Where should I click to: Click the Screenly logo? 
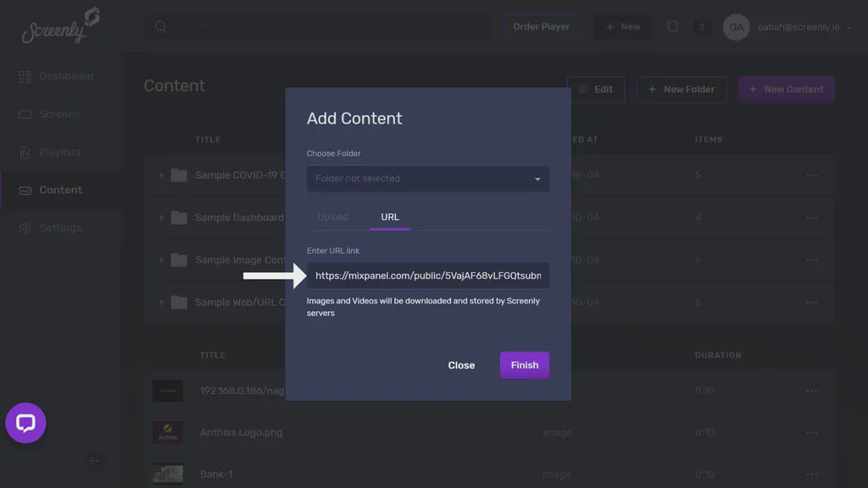pyautogui.click(x=57, y=26)
